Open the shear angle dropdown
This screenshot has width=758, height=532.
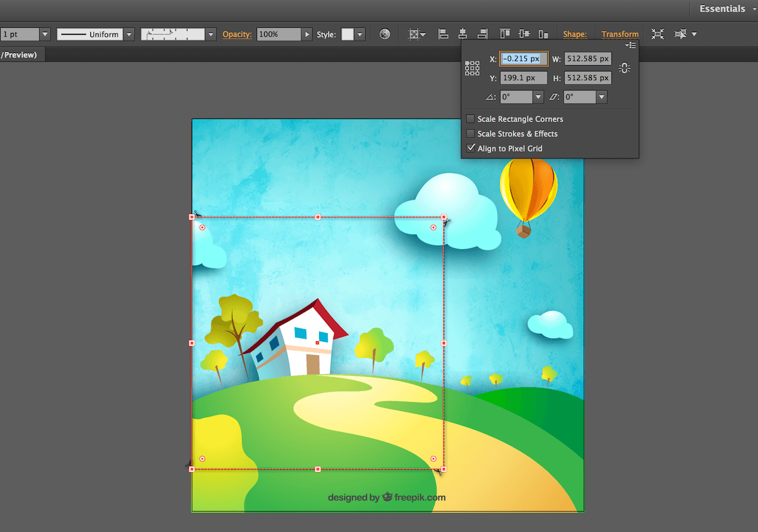(x=601, y=97)
